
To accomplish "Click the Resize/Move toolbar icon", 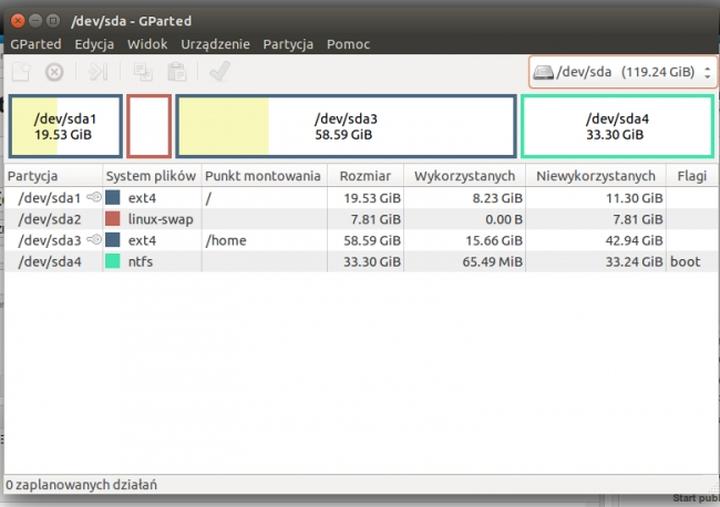I will click(x=98, y=72).
